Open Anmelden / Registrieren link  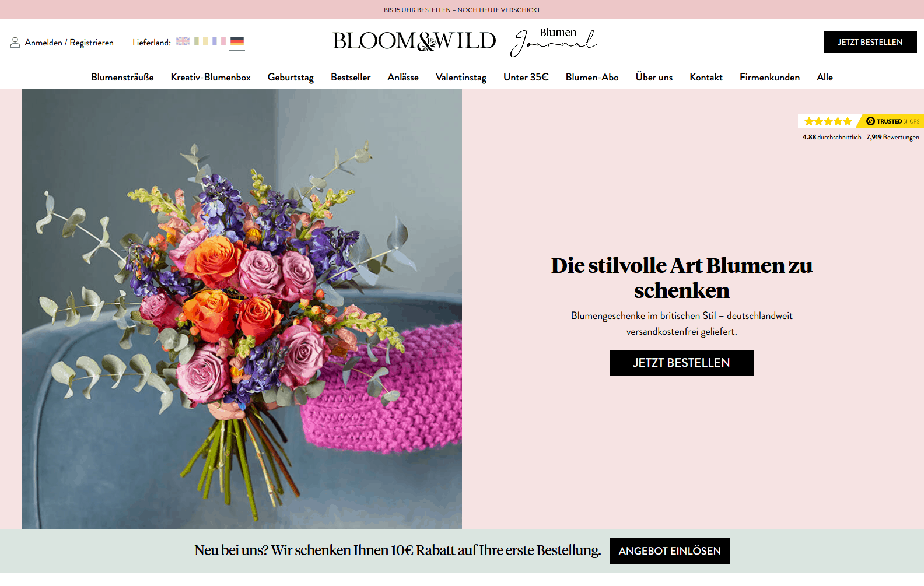click(x=69, y=43)
